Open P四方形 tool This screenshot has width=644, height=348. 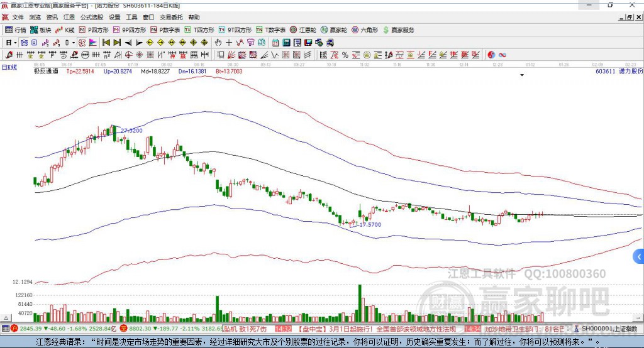tap(94, 30)
